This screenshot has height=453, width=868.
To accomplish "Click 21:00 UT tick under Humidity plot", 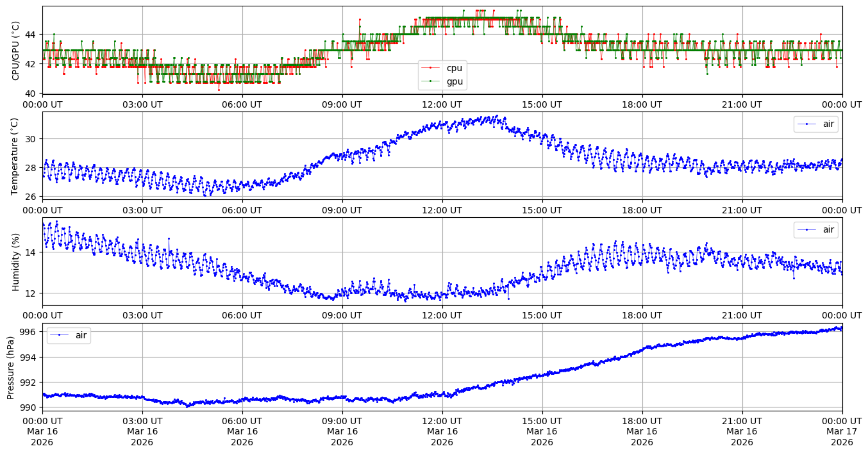I will point(742,315).
